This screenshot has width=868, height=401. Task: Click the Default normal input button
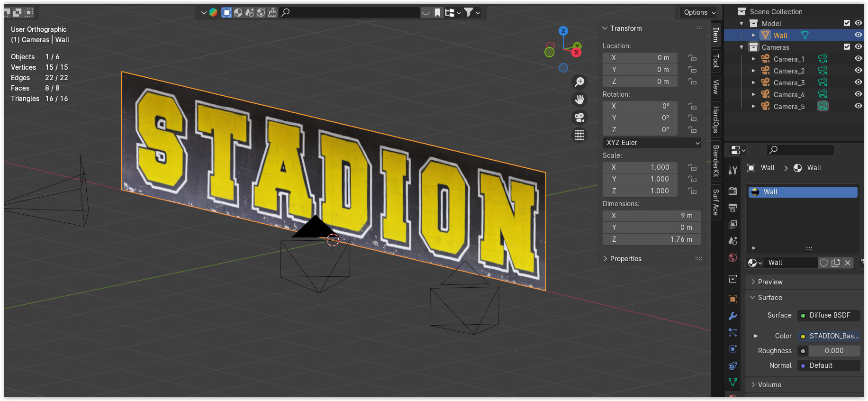[x=829, y=365]
